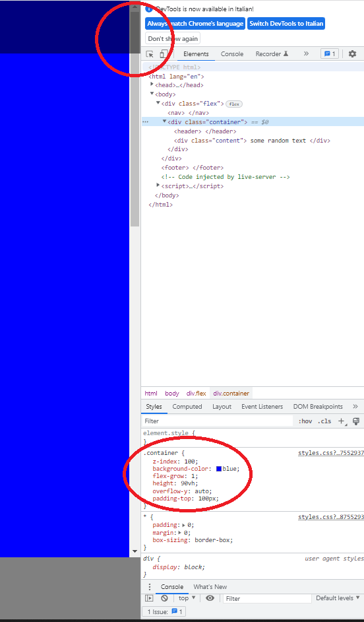Create live expression eye icon
The height and width of the screenshot is (622, 364).
point(210,598)
